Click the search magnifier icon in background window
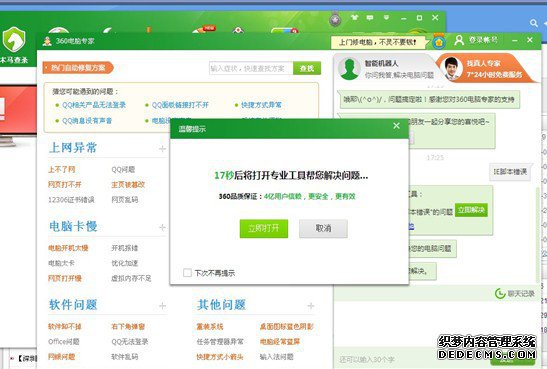547x369 pixels. pyautogui.click(x=533, y=23)
